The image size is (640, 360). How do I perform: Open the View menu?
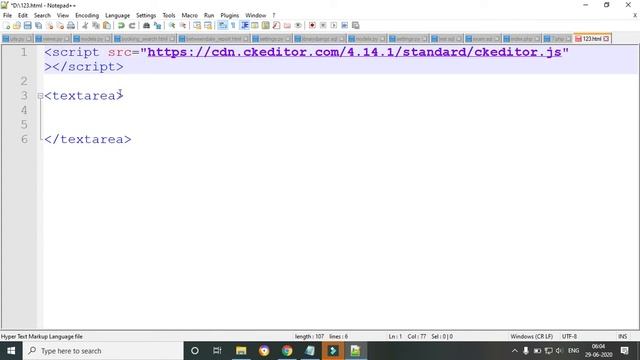(62, 16)
